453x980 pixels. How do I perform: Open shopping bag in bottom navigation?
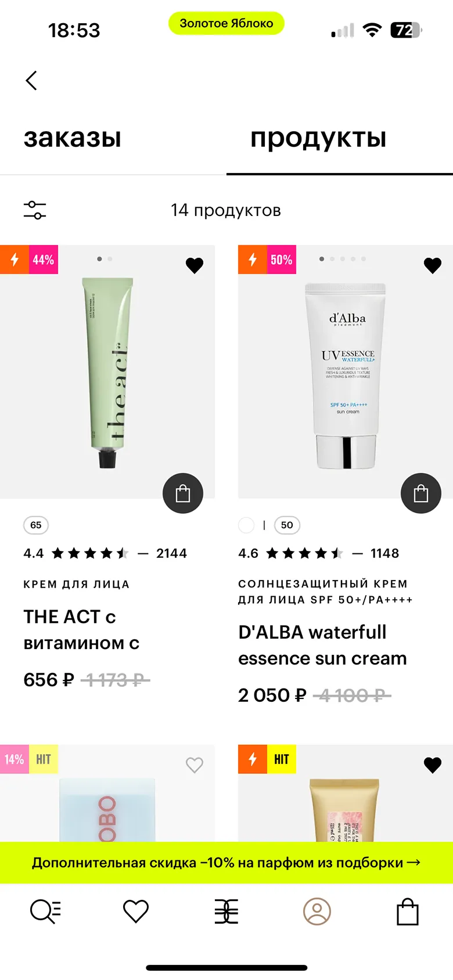click(x=408, y=911)
